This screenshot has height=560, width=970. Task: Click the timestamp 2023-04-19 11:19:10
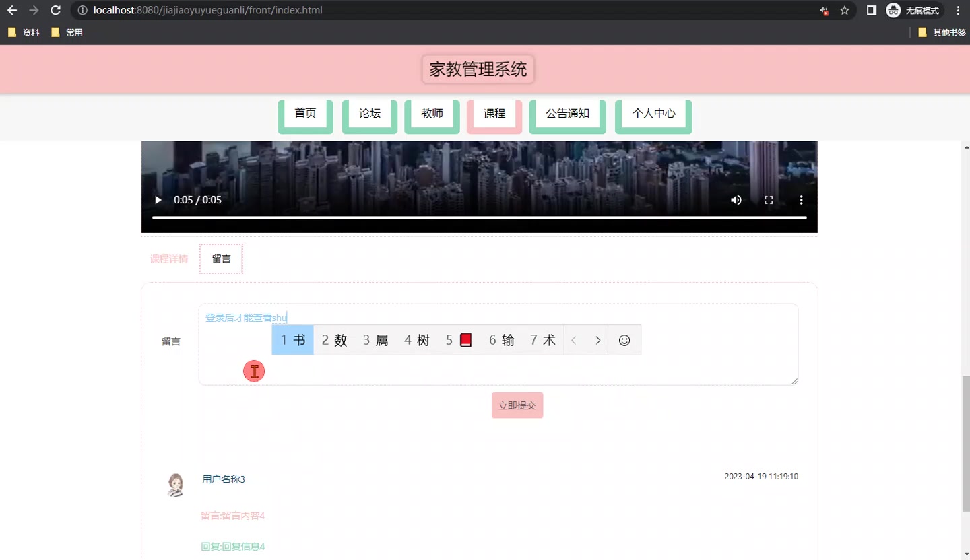pos(761,477)
